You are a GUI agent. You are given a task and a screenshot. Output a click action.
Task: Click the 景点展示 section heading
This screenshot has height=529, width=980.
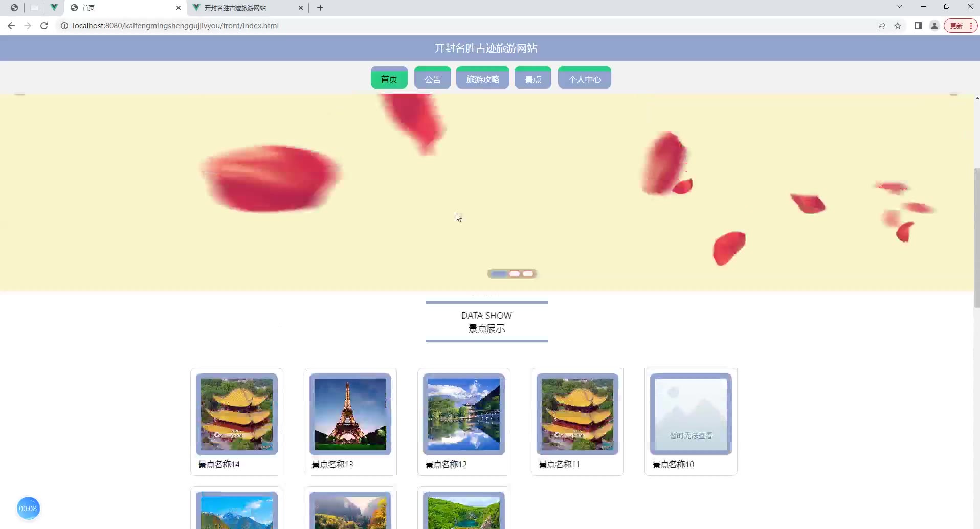click(x=486, y=328)
